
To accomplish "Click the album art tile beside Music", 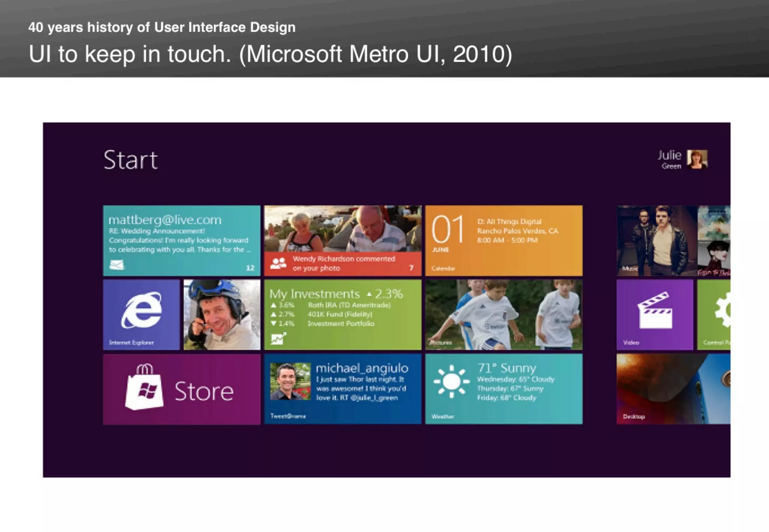I will 714,240.
